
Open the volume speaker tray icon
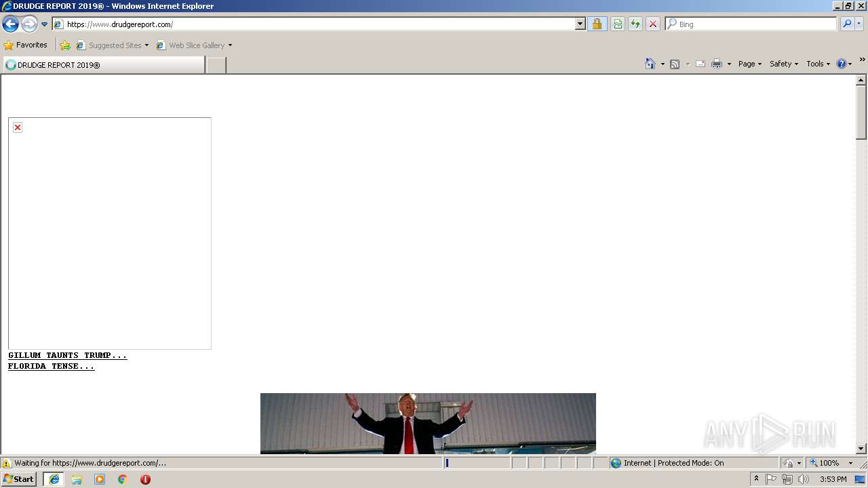[804, 479]
